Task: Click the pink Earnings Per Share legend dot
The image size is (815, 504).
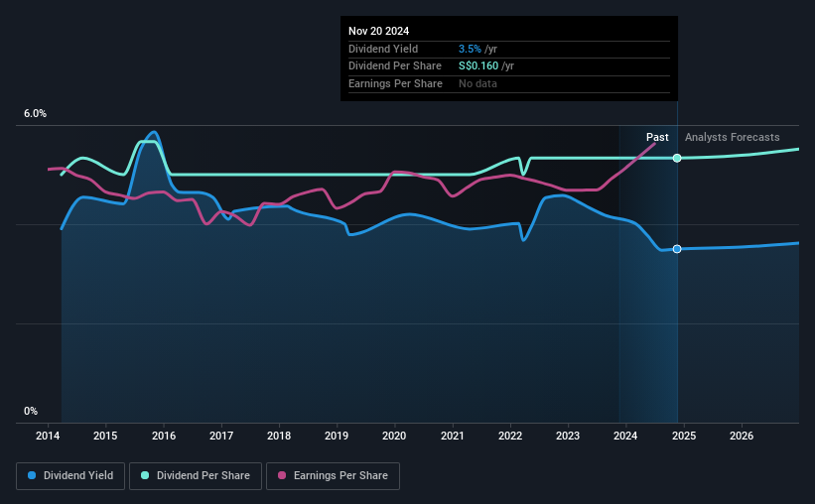Action: (x=282, y=475)
